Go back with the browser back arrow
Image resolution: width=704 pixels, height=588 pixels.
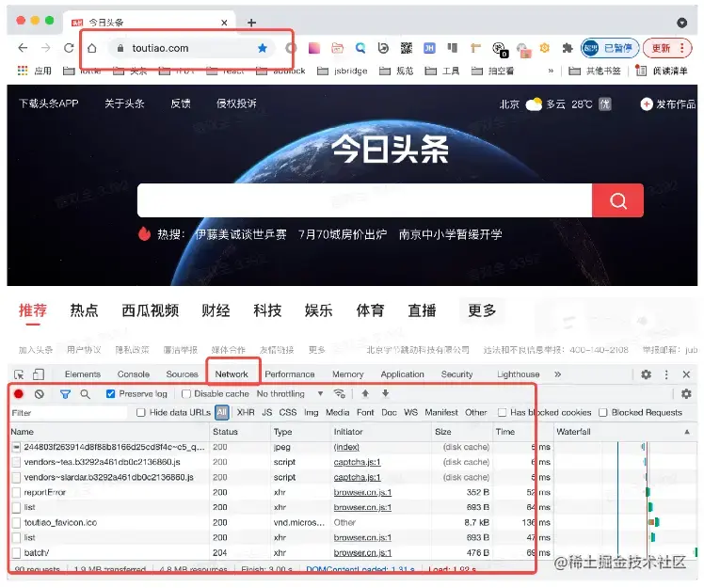pyautogui.click(x=23, y=48)
